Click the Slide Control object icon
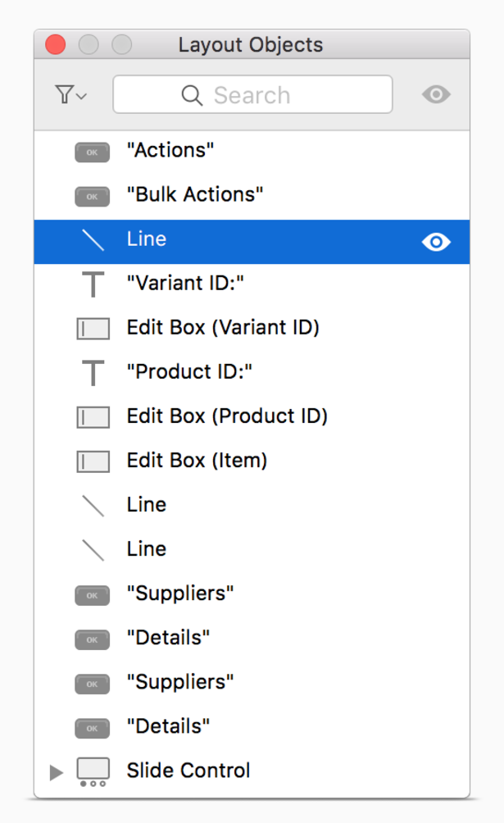The image size is (504, 823). tap(93, 772)
